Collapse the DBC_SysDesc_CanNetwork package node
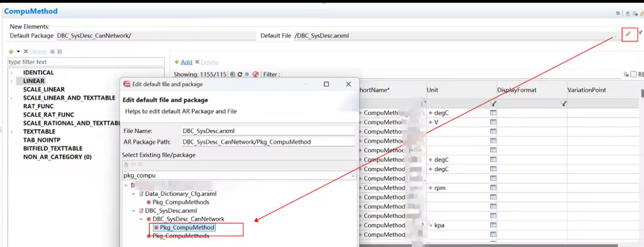Viewport: 644px width, 247px height. coord(141,219)
